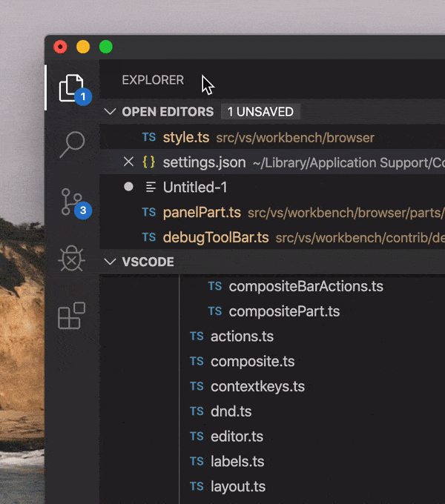Viewport: 445px width, 504px height.
Task: Select panelPart.ts in open editors
Action: pos(202,212)
